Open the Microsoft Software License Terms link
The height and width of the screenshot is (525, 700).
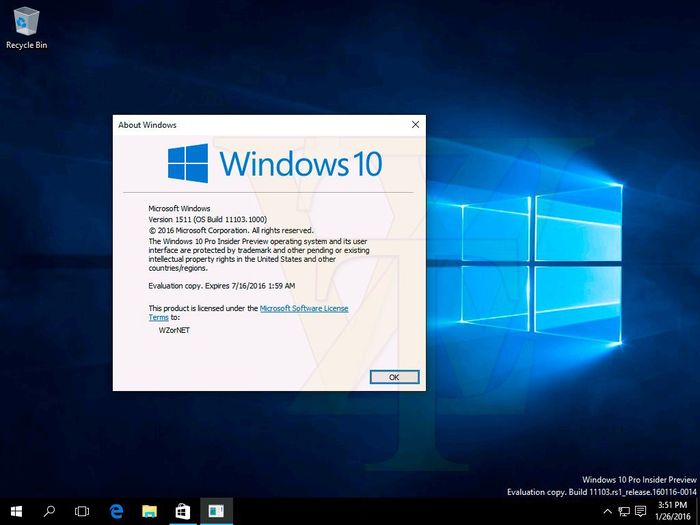[303, 309]
